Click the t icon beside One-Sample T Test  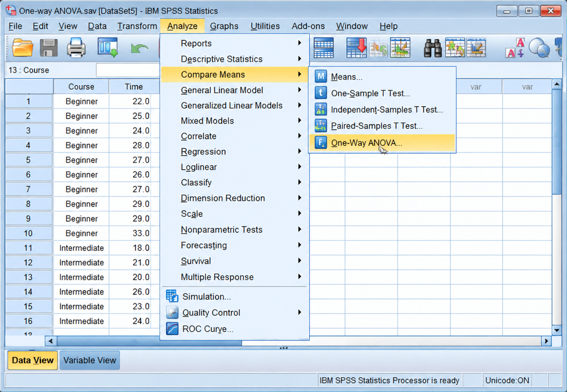[320, 93]
